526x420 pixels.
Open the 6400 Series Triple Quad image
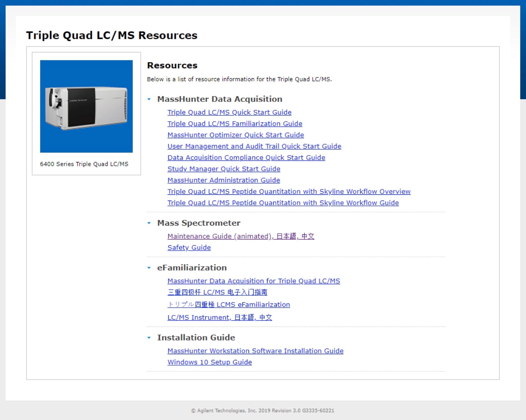tap(86, 106)
